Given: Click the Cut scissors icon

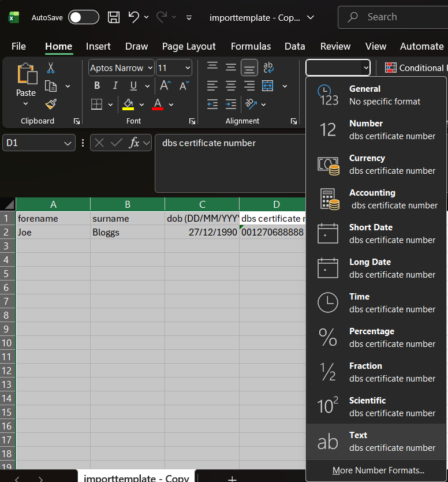Looking at the screenshot, I should pos(51,68).
